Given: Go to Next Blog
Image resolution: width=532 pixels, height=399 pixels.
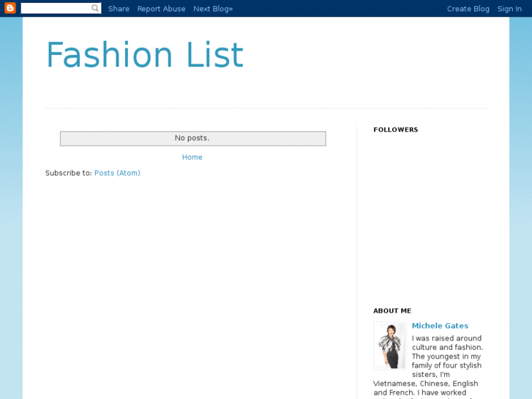Looking at the screenshot, I should [x=213, y=9].
